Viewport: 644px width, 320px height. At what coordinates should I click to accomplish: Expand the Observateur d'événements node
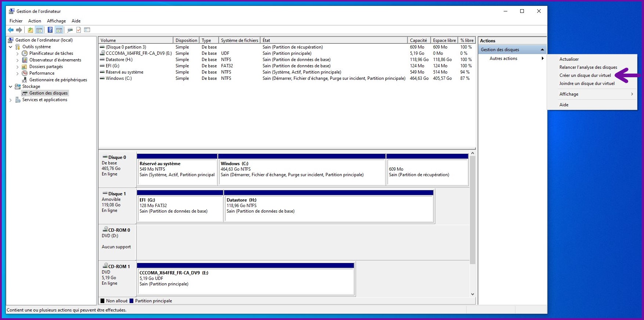pos(17,60)
